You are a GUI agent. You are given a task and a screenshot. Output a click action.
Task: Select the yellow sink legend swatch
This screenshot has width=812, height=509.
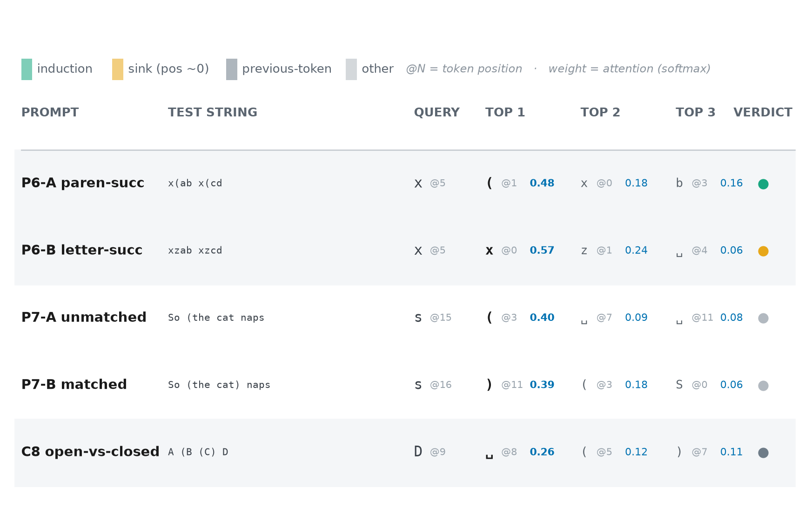pos(118,69)
